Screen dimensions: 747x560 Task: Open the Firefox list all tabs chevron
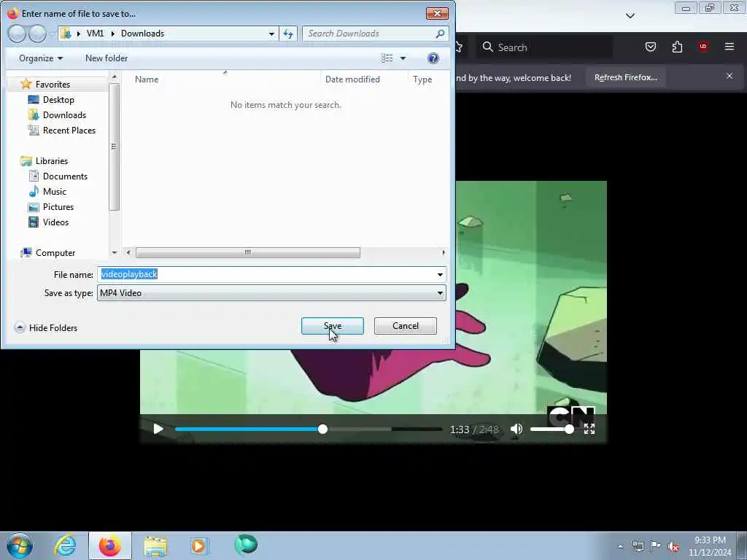point(630,16)
